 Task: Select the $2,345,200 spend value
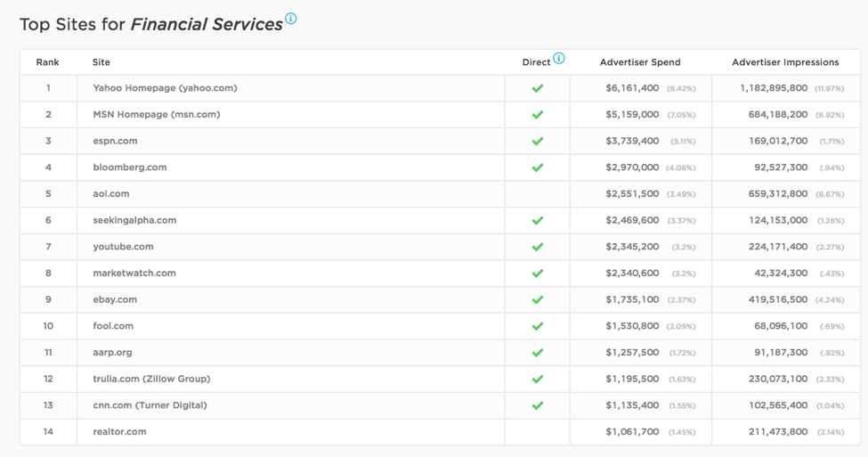click(632, 247)
